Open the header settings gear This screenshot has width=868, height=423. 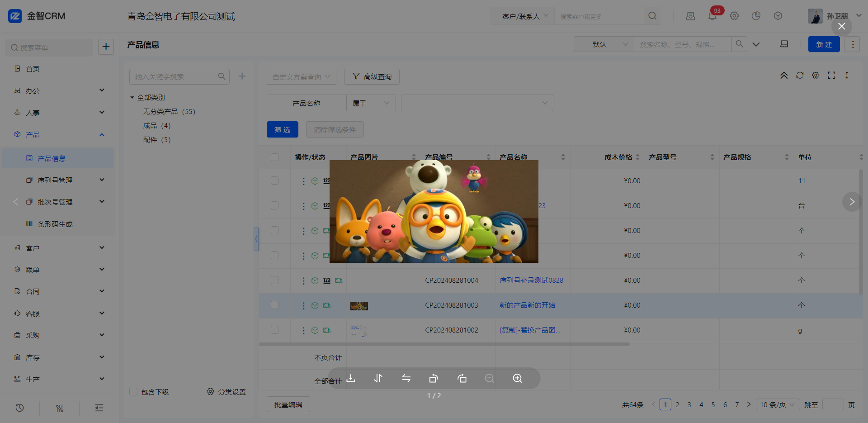point(734,16)
